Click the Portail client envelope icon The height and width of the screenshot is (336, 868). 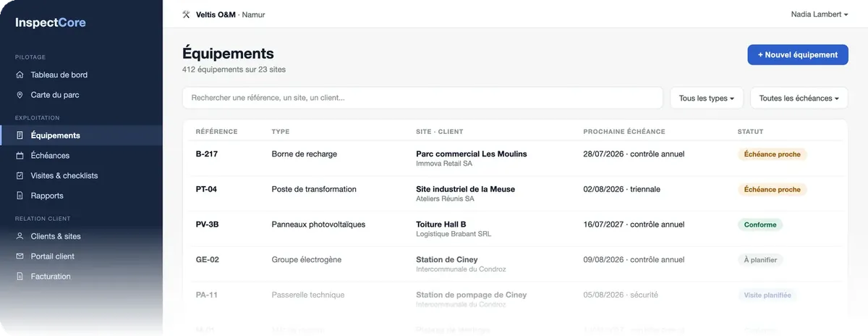pos(20,256)
